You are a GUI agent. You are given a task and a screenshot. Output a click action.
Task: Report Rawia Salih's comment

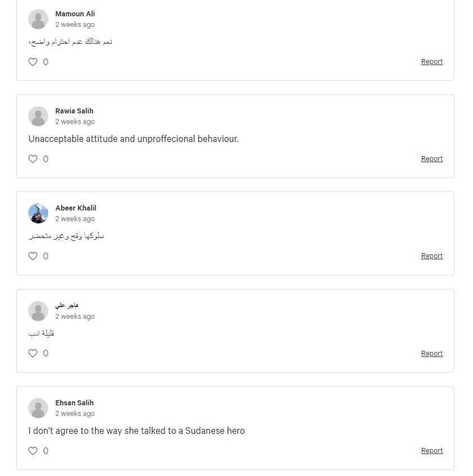[431, 159]
